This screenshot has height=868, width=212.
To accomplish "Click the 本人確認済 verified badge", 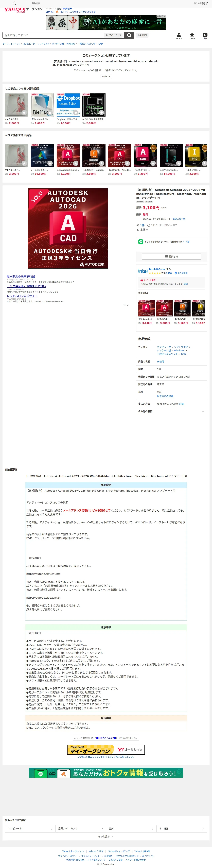I will [181, 273].
